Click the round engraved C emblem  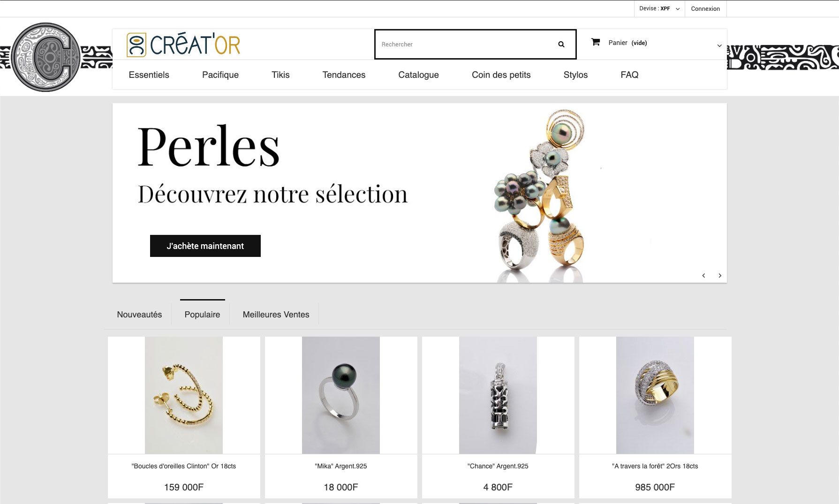[45, 57]
